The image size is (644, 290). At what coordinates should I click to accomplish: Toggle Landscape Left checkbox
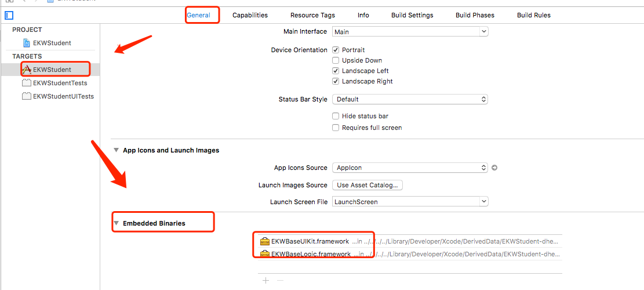pos(336,71)
